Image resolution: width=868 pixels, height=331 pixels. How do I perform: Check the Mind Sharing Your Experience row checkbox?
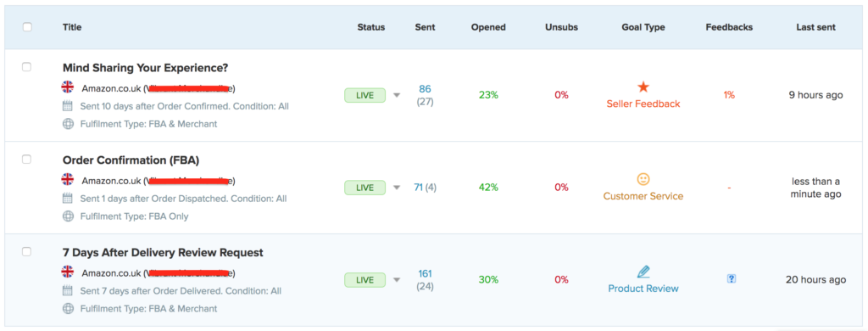(26, 67)
